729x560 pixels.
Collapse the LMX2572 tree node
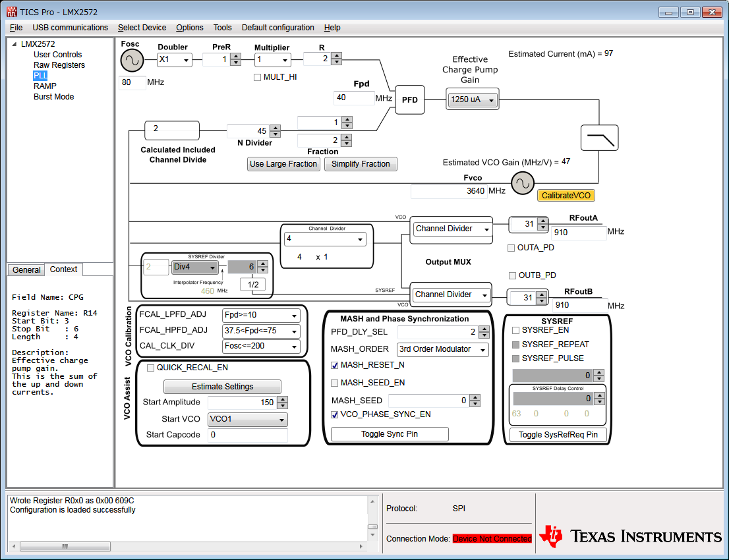coord(15,44)
